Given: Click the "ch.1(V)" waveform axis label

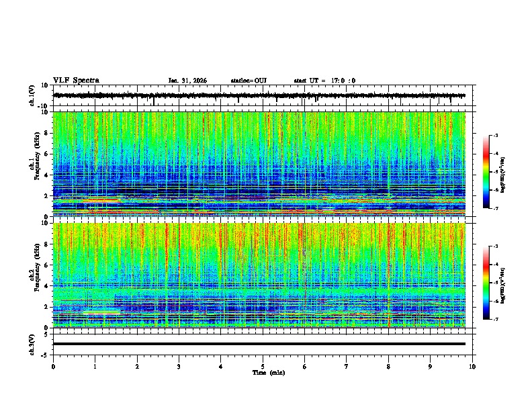Looking at the screenshot, I should pyautogui.click(x=32, y=95).
